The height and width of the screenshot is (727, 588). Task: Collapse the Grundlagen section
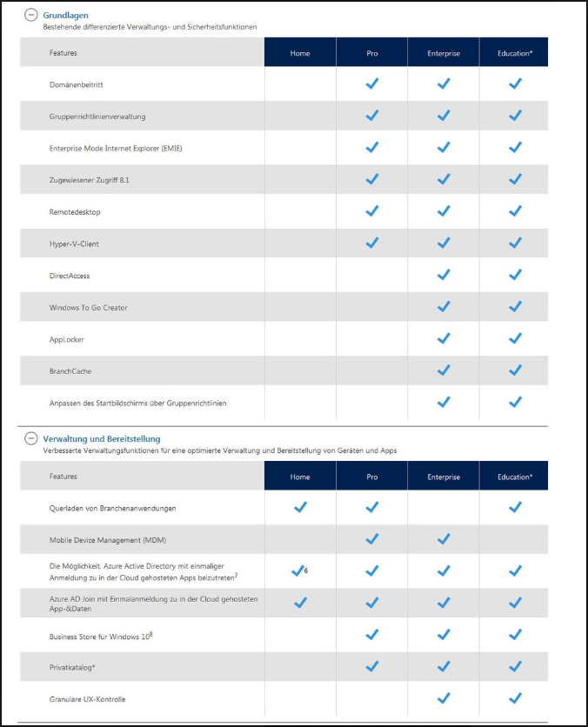(31, 15)
